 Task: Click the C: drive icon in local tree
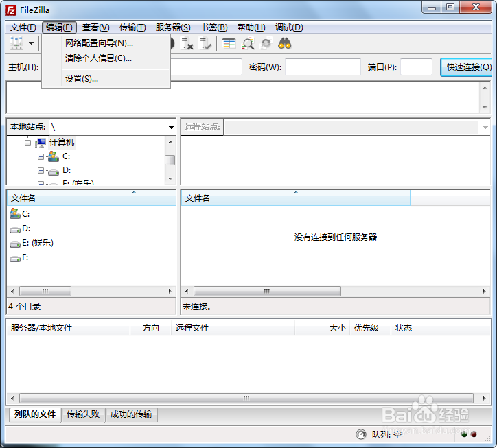pos(54,156)
